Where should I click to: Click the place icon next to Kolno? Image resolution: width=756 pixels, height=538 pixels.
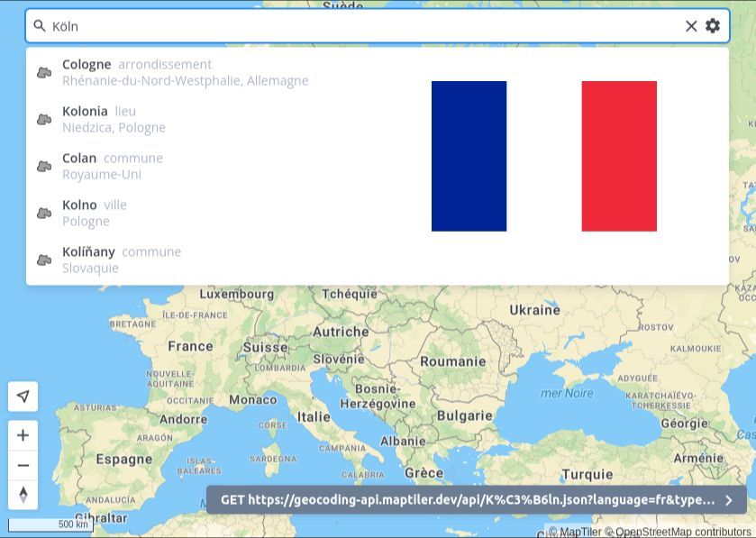44,213
